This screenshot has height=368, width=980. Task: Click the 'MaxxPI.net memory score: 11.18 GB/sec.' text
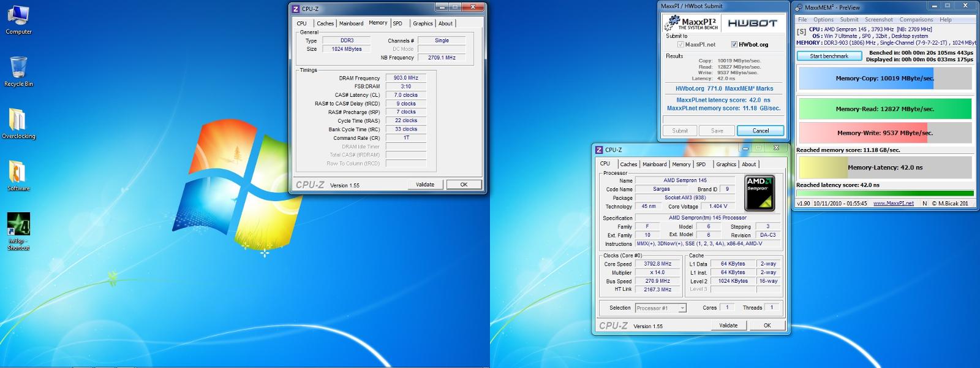click(x=723, y=109)
